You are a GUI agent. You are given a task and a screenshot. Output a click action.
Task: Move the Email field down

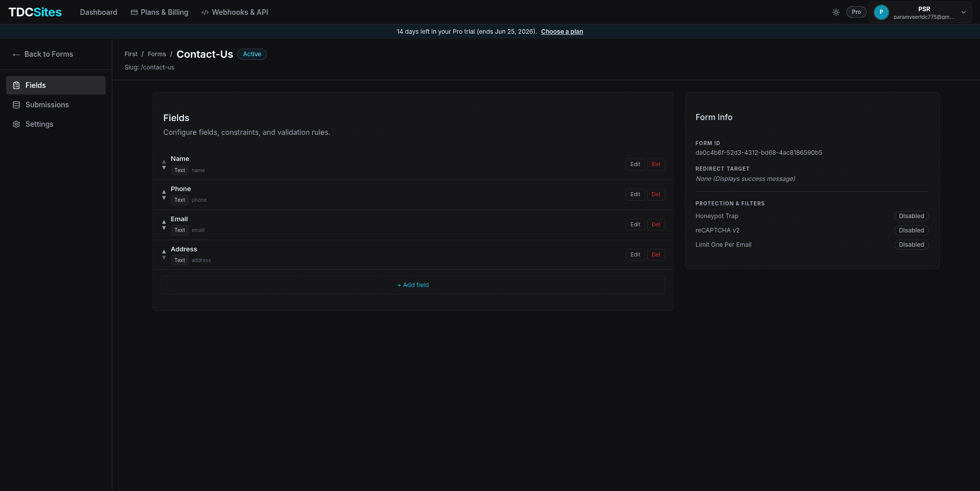pyautogui.click(x=164, y=228)
